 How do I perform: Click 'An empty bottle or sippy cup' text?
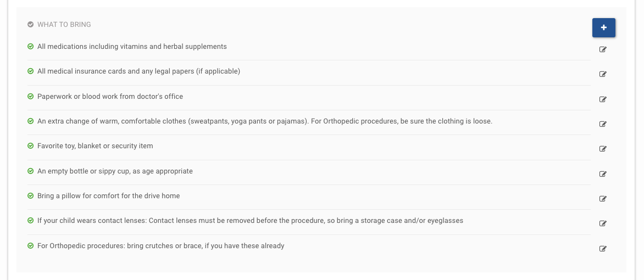(115, 171)
